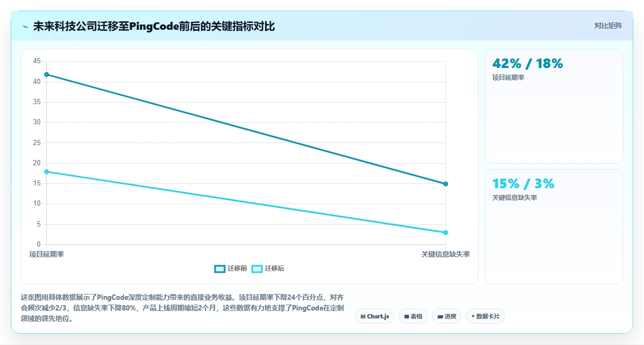Click the y-axis value 0

39,245
